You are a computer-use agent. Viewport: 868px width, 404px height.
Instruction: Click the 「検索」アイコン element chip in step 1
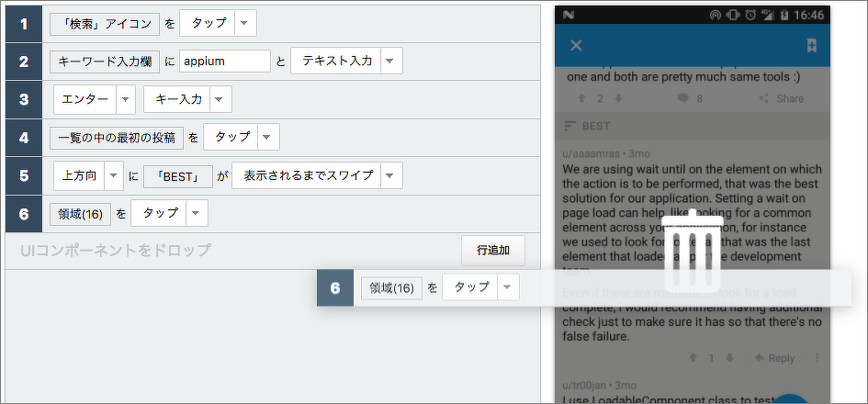pos(105,24)
